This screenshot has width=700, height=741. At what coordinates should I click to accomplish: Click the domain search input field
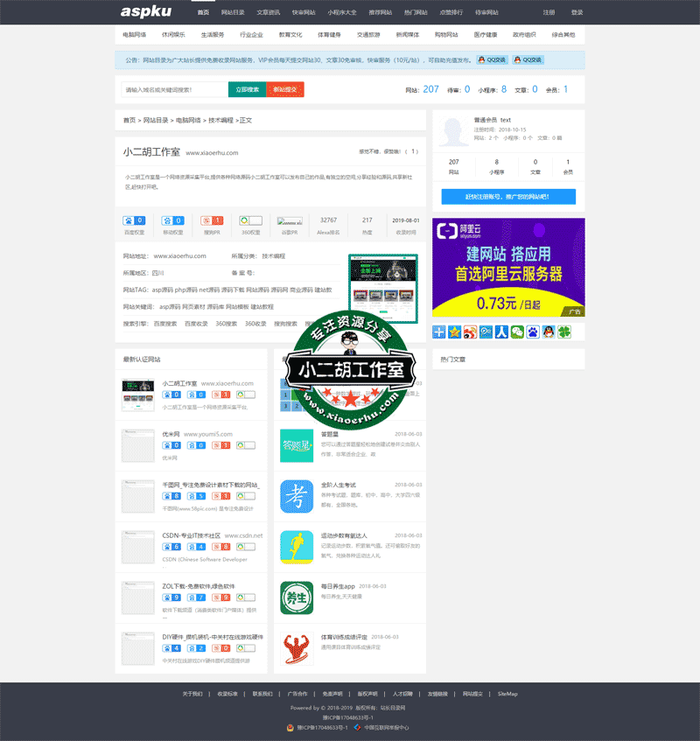175,89
